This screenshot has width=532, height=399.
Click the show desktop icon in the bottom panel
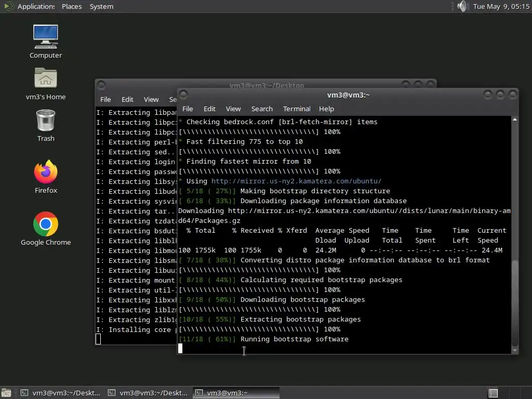click(6, 393)
